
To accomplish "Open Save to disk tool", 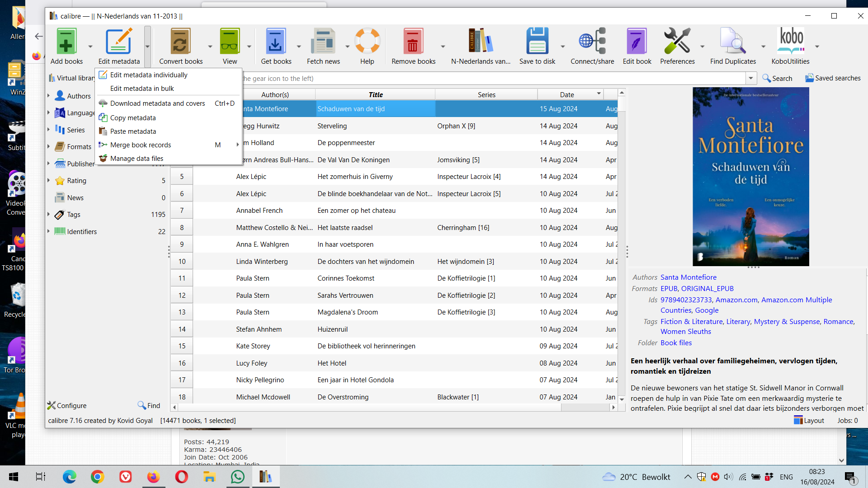I will pyautogui.click(x=537, y=42).
